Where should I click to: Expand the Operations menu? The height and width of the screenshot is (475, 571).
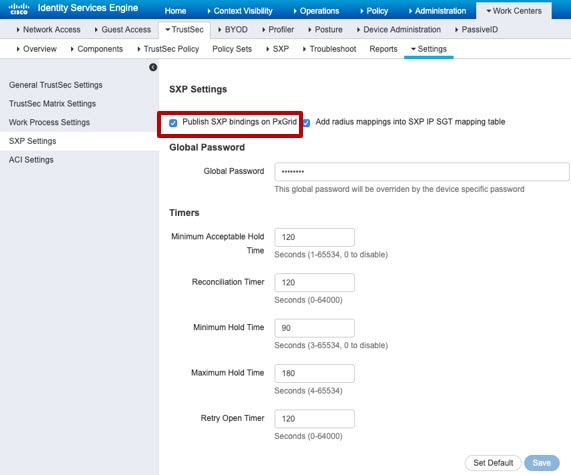316,11
